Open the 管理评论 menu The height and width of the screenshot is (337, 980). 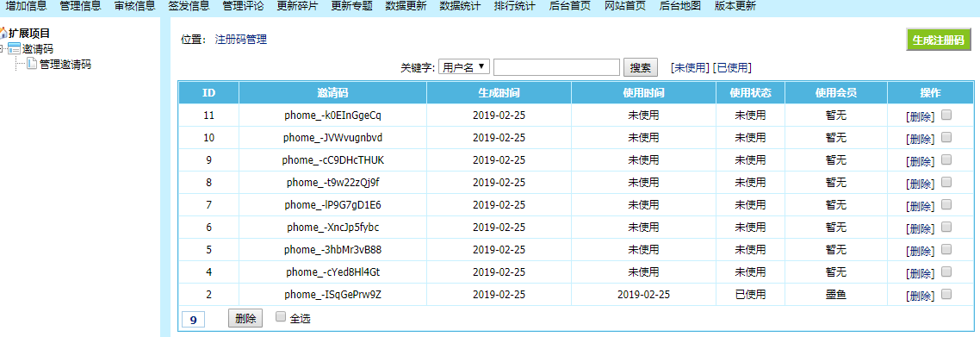pos(243,6)
